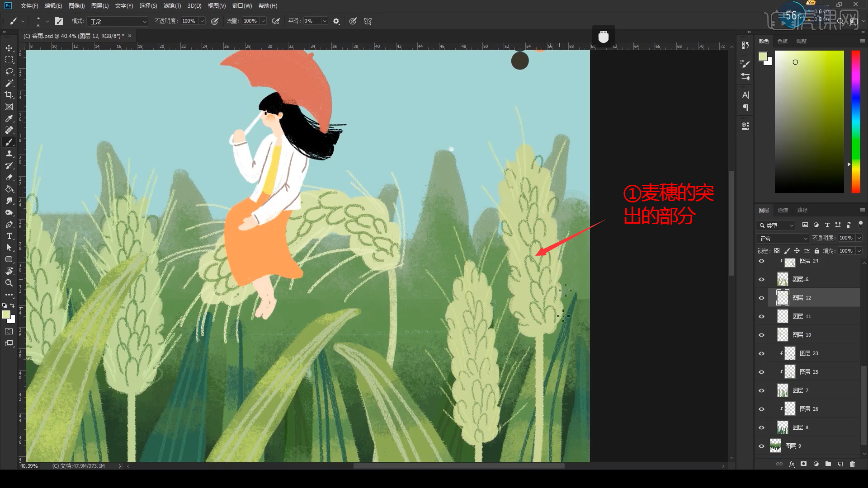Open layer filter type 类型 dropdown

pyautogui.click(x=776, y=225)
